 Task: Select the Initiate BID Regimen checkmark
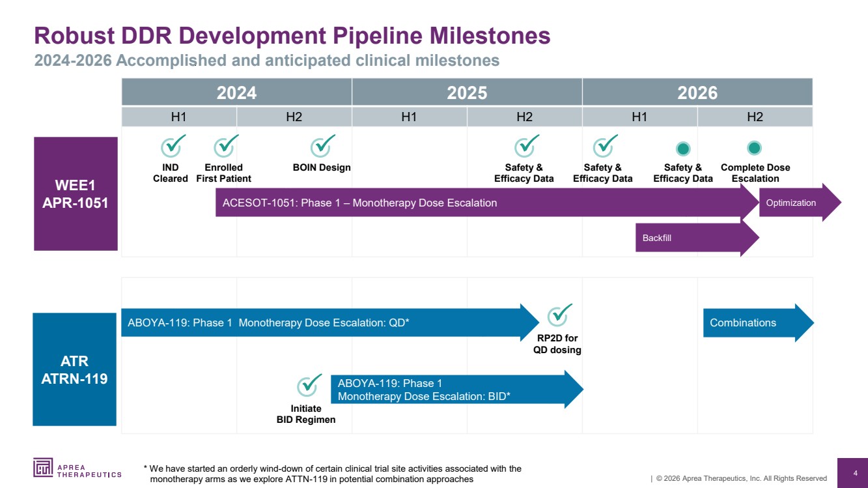point(309,386)
